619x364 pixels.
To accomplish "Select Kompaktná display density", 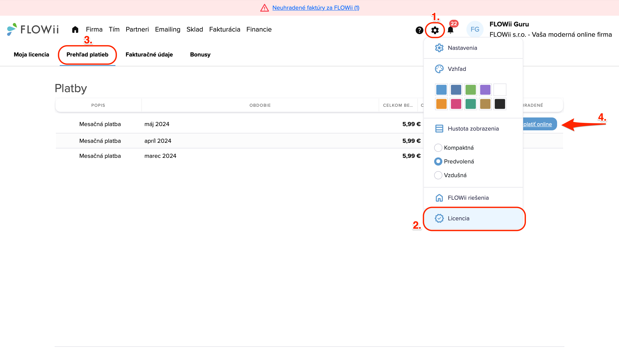I will pyautogui.click(x=438, y=148).
